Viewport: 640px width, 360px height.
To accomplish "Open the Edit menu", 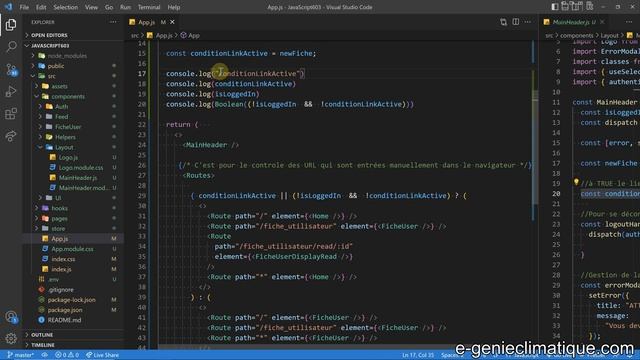I will tap(41, 7).
